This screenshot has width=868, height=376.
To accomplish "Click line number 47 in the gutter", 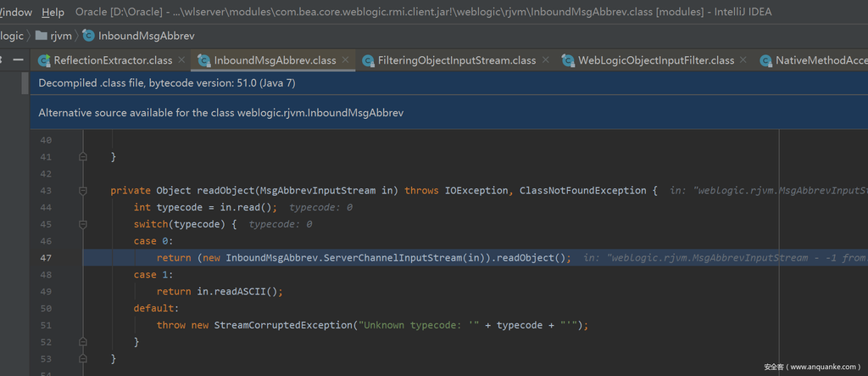I will 46,257.
